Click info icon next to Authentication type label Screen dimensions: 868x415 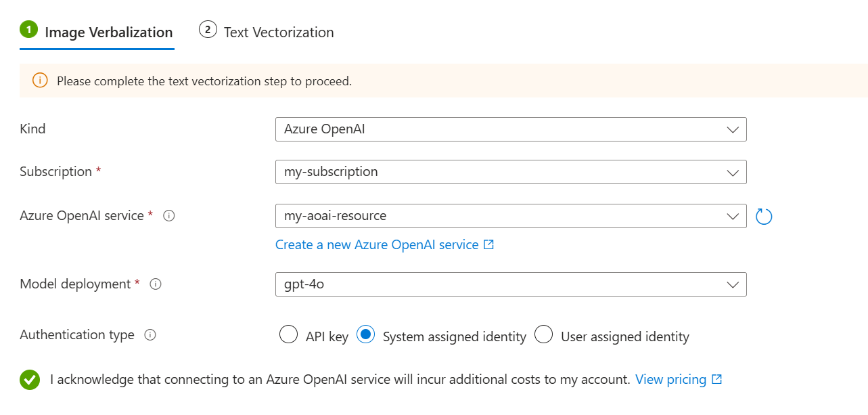click(150, 335)
